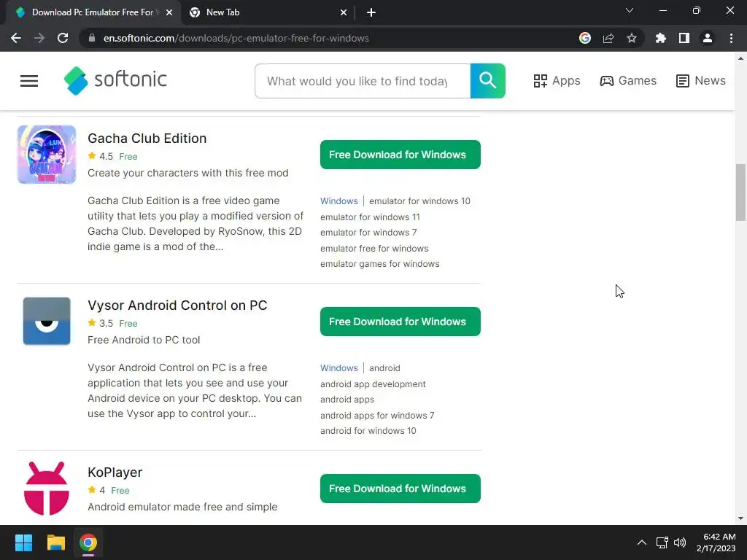Reload the current page
747x560 pixels.
(63, 38)
